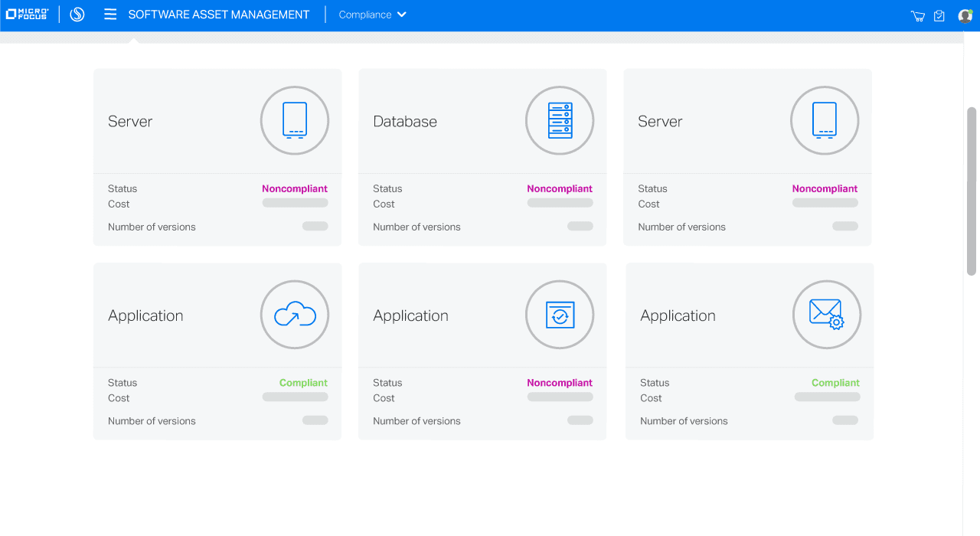Click Compliant status on cloud Application card

pos(303,383)
